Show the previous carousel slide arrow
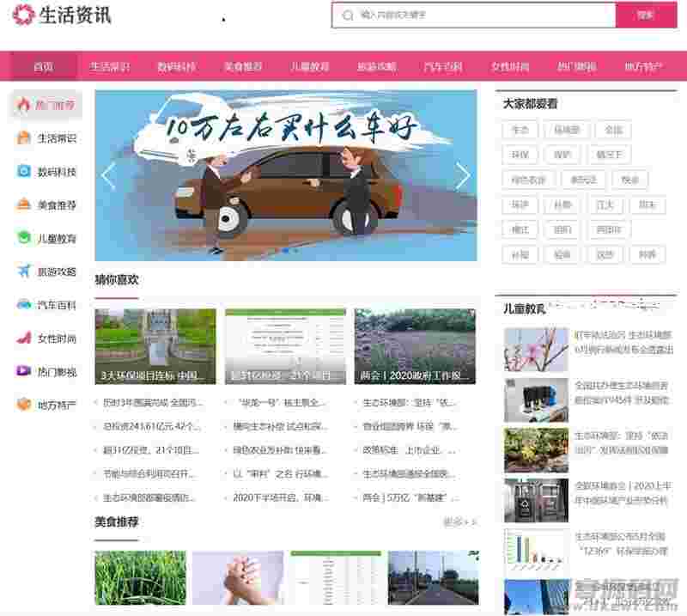This screenshot has height=616, width=687. click(x=108, y=175)
